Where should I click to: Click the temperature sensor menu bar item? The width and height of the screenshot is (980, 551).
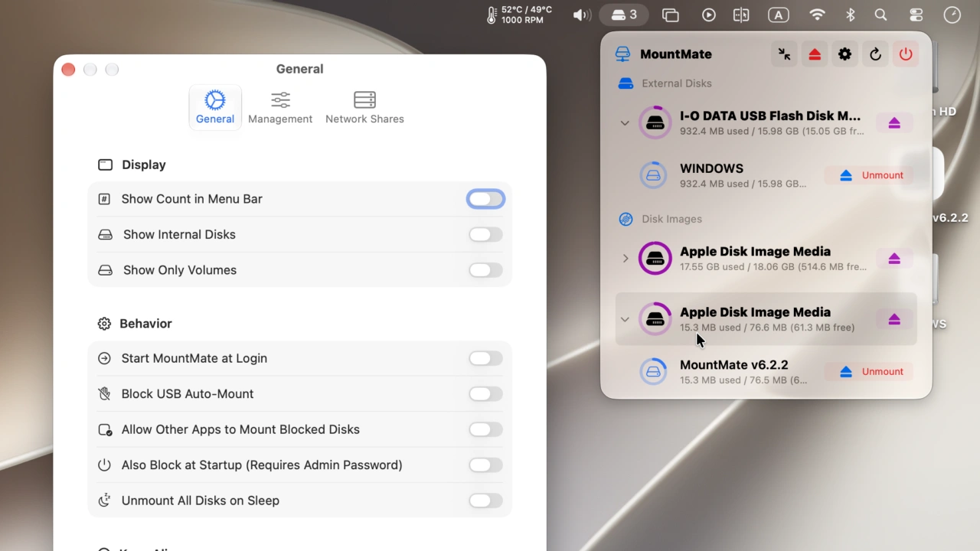(x=518, y=15)
